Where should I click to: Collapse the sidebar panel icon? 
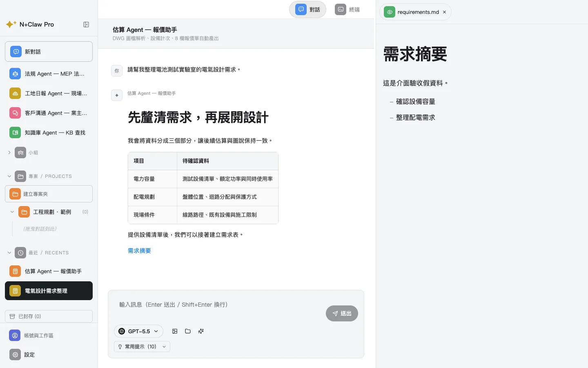(x=86, y=25)
